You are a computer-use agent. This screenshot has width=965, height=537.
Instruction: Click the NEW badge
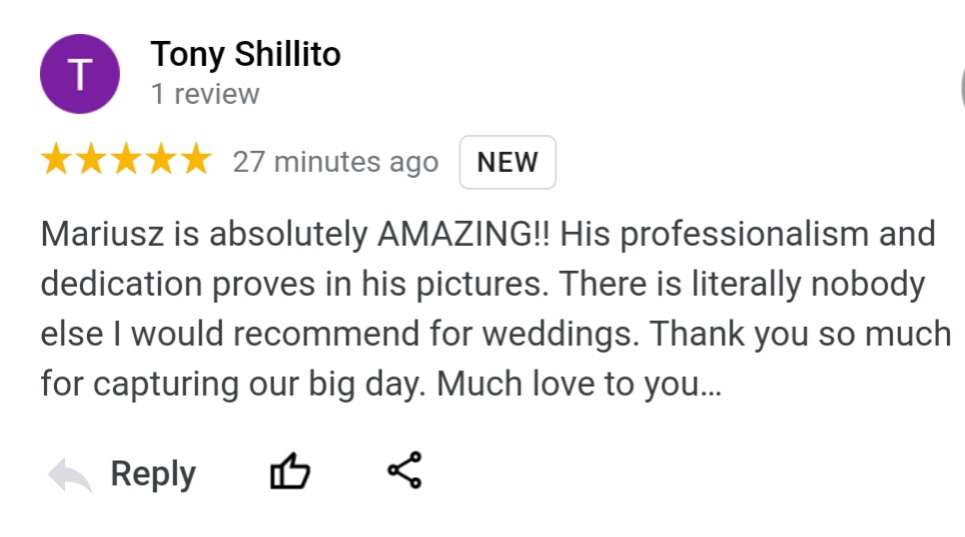point(508,162)
